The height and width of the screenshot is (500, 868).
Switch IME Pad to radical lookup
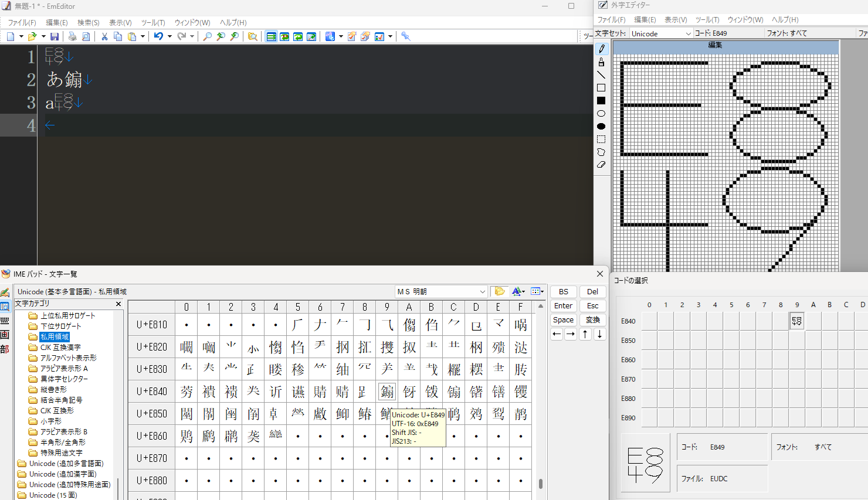pyautogui.click(x=5, y=349)
